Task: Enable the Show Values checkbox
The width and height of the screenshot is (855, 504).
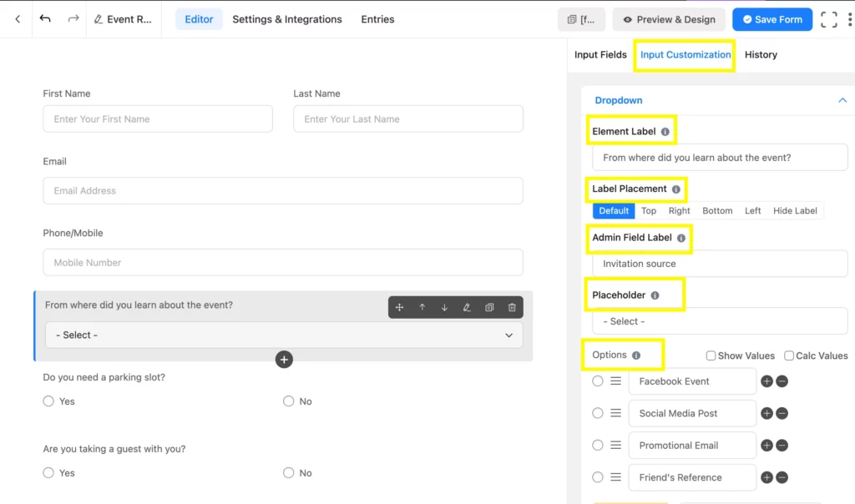Action: [711, 355]
